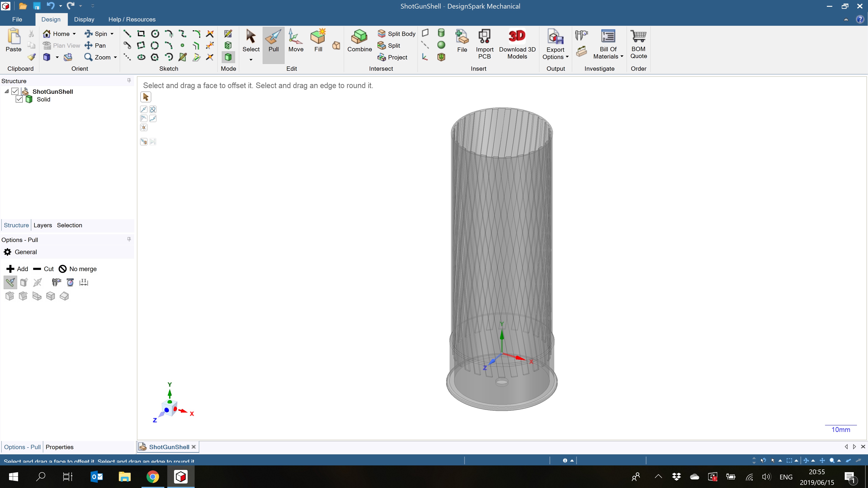The width and height of the screenshot is (868, 488).
Task: Select the Rectangle sketch tool
Action: [141, 33]
